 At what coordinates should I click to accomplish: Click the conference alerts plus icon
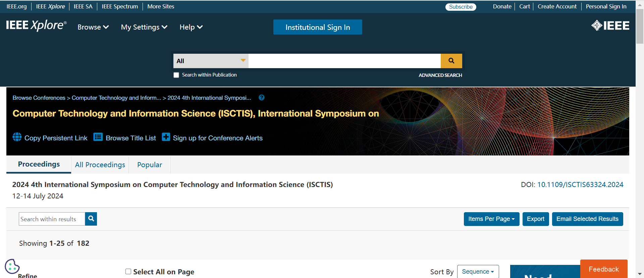coord(166,137)
